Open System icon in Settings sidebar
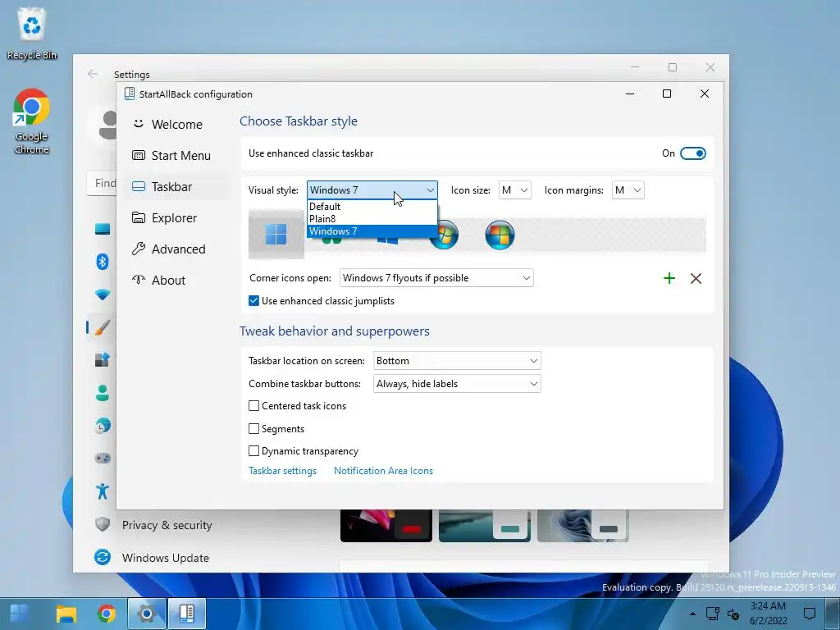 [103, 229]
